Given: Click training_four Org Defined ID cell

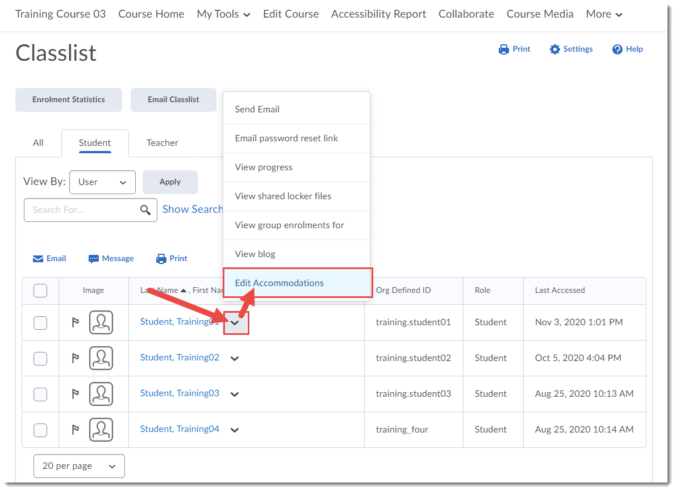Looking at the screenshot, I should (x=402, y=430).
